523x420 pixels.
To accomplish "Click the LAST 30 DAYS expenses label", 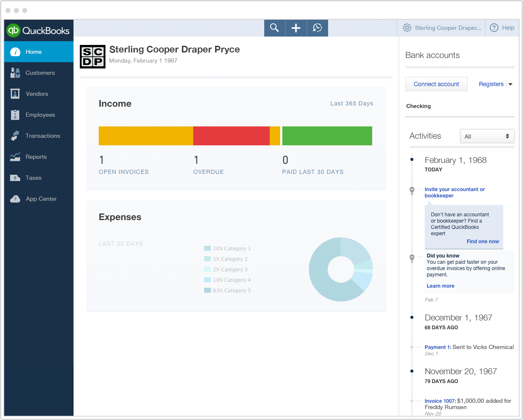I will [121, 244].
